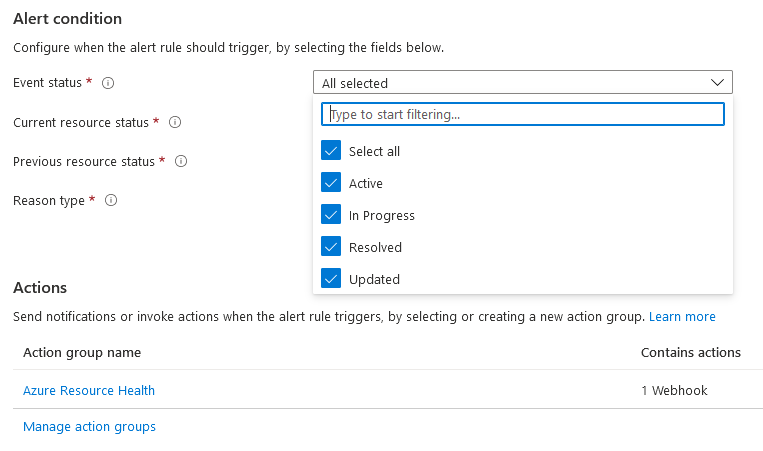763x451 pixels.
Task: Uncheck the Select all checkbox
Action: click(331, 150)
